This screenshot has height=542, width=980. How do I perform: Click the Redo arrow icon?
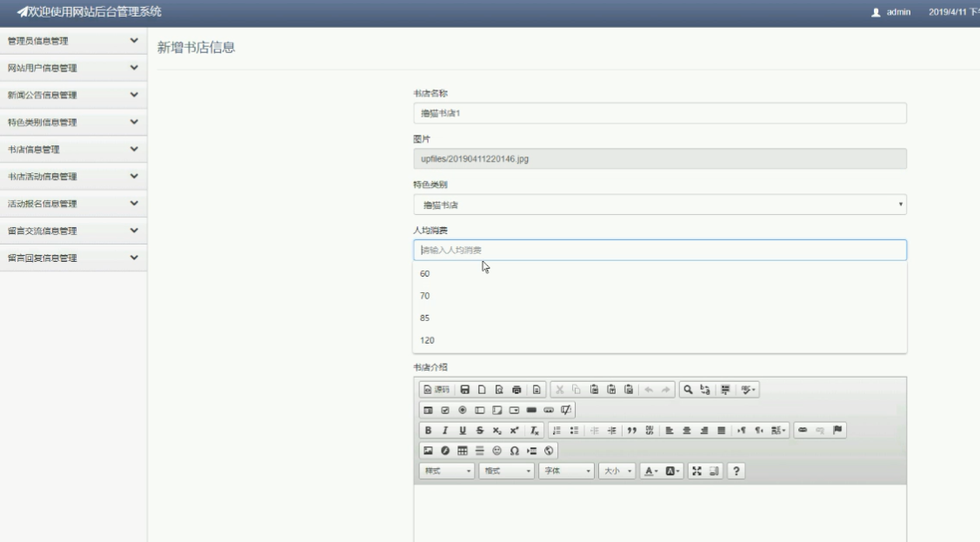(665, 390)
